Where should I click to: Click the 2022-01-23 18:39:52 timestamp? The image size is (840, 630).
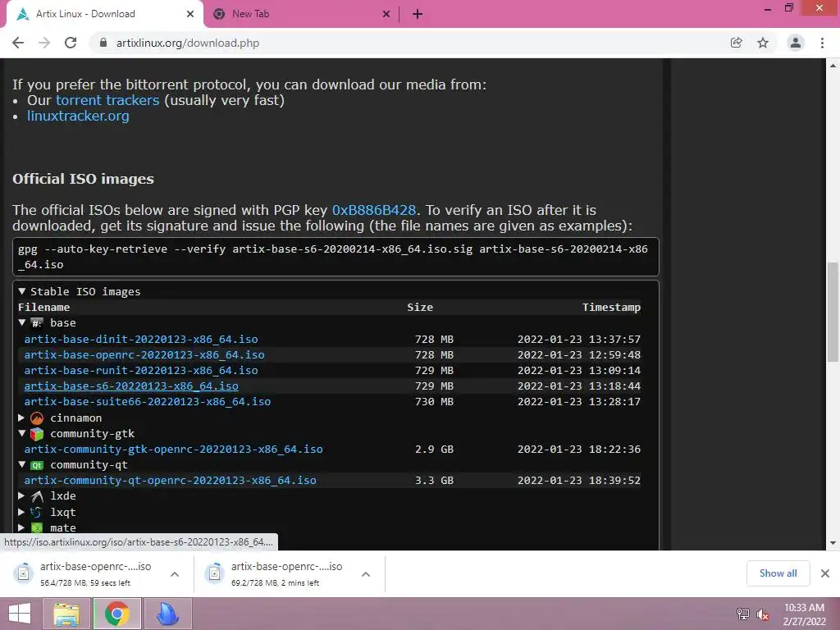579,480
